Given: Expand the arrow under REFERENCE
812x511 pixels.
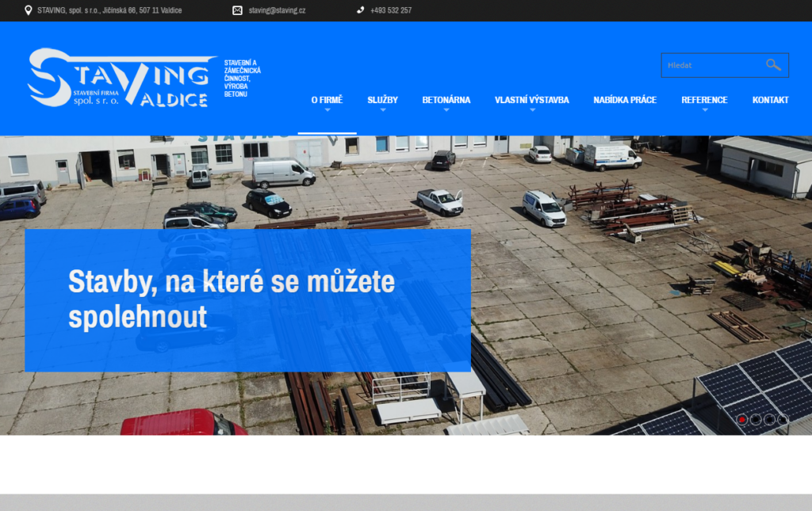Looking at the screenshot, I should pos(704,110).
